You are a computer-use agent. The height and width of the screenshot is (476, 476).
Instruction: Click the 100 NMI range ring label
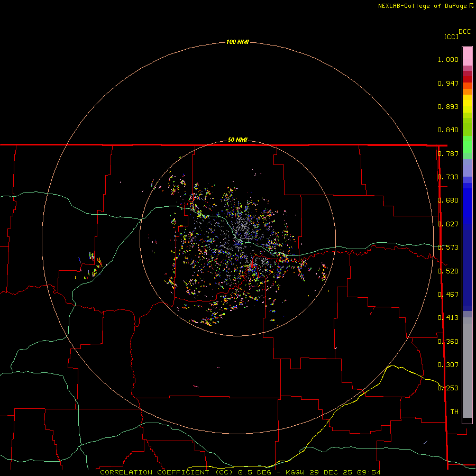tap(237, 42)
